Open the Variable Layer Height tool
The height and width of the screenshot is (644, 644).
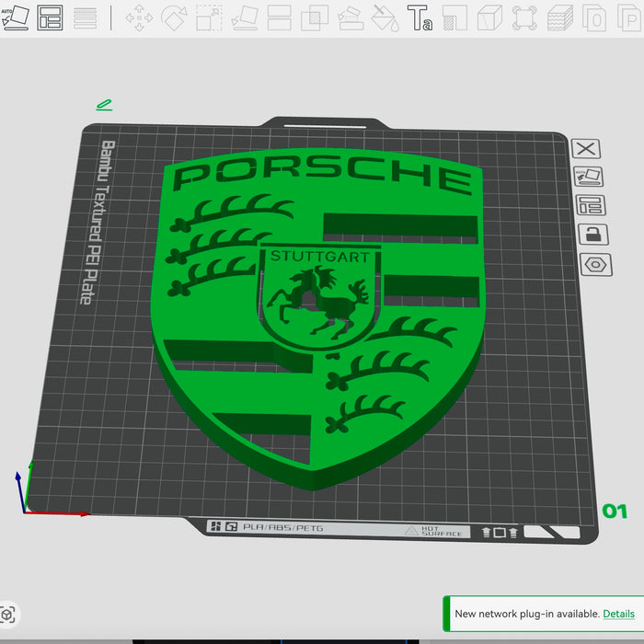85,17
